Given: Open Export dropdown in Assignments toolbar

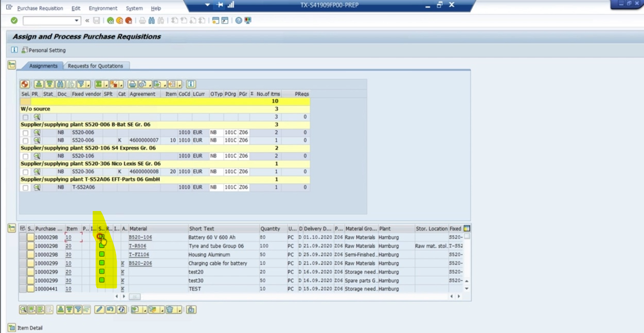Looking at the screenshot, I should (165, 84).
